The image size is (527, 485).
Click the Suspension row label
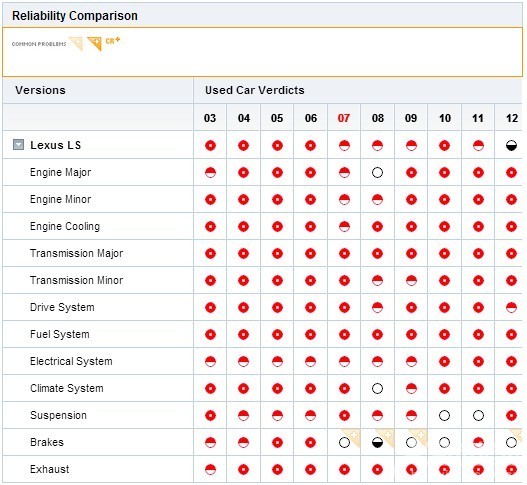tap(58, 415)
